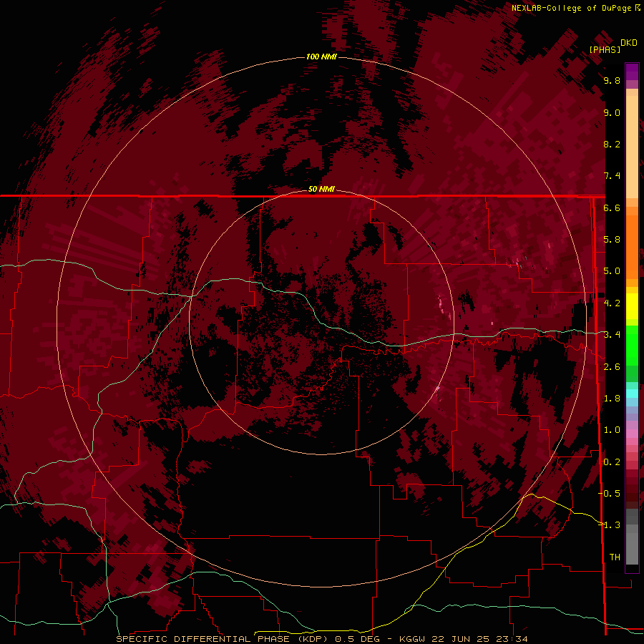Click the 1.0 value on the color scale

click(x=612, y=430)
